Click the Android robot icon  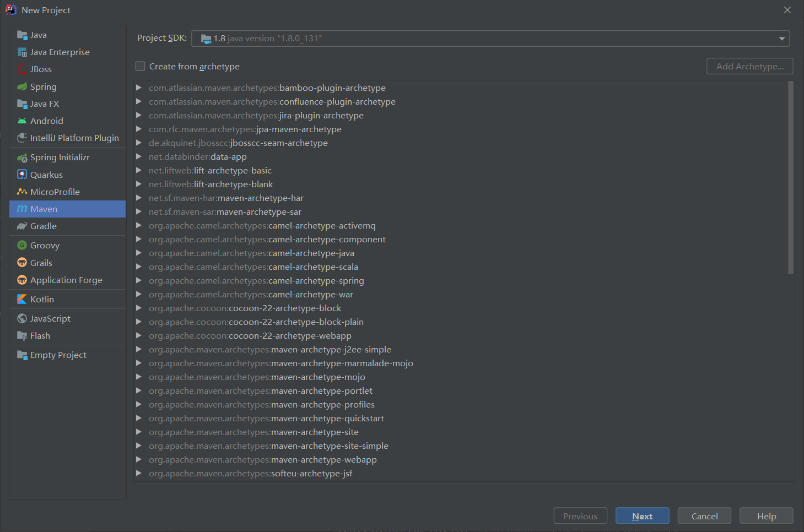(x=22, y=121)
